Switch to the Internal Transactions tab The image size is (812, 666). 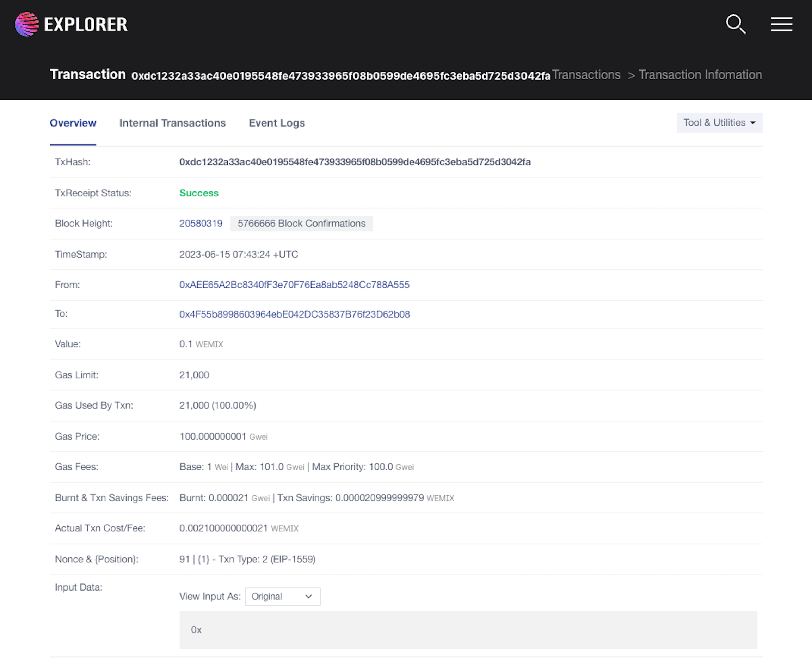[x=172, y=123]
